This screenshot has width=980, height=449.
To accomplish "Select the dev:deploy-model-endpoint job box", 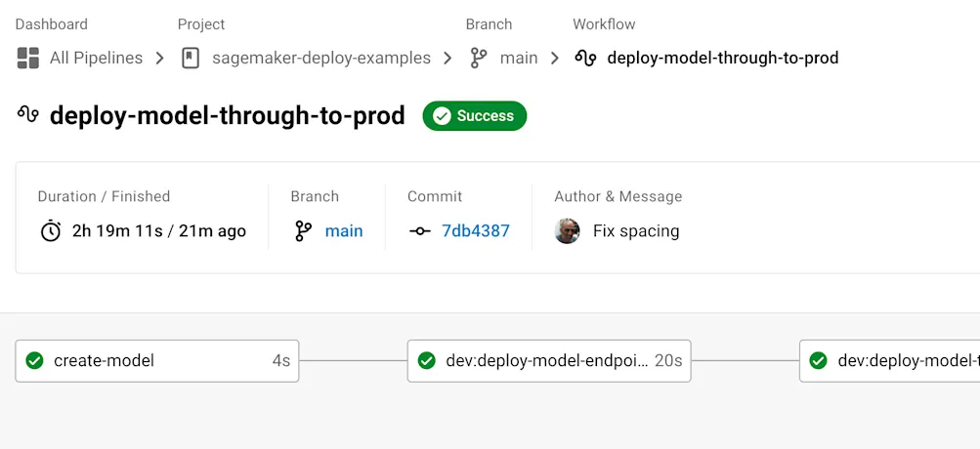I will point(548,361).
